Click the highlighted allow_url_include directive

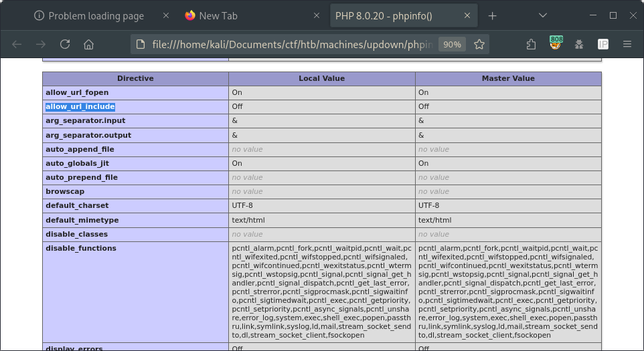point(80,106)
